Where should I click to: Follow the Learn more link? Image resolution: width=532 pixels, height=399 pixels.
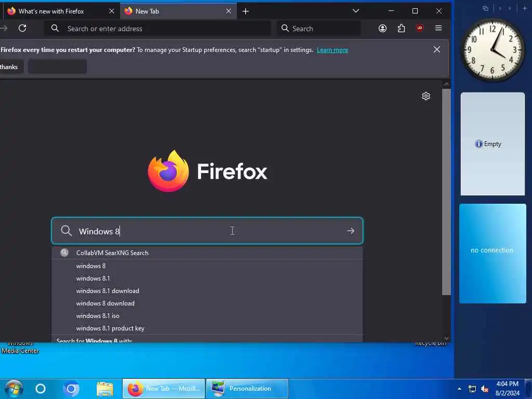(x=332, y=50)
